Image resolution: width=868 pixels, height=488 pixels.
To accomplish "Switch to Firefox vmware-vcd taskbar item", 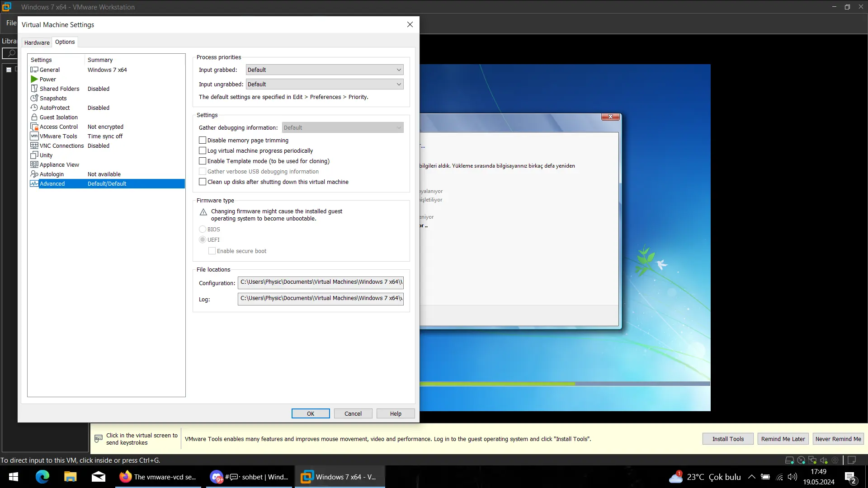I will (159, 477).
